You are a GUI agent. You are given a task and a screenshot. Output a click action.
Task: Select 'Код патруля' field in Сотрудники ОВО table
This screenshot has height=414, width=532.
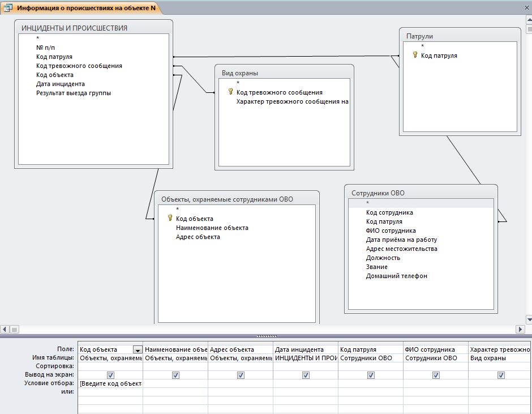click(384, 221)
